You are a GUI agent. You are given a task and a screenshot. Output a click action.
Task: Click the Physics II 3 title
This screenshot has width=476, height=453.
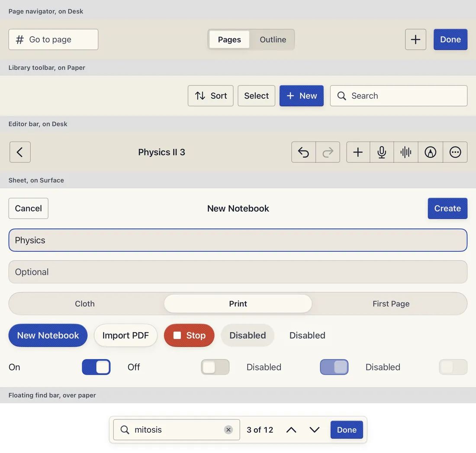161,152
